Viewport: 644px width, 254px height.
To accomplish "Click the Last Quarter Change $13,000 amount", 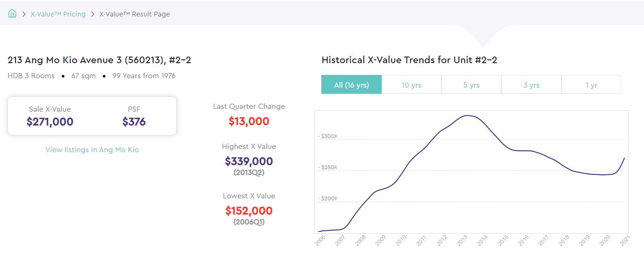I will click(249, 121).
